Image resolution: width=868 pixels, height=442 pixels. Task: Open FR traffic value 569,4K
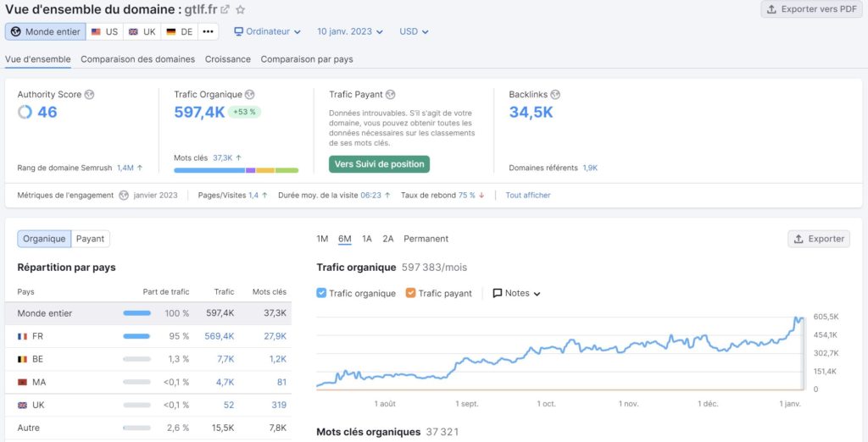220,336
